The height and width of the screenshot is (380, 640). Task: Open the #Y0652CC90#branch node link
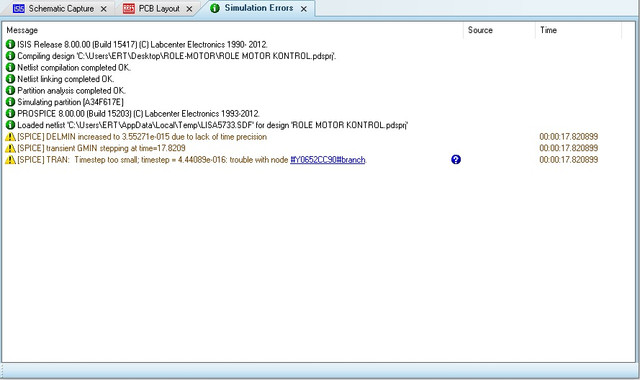click(328, 160)
